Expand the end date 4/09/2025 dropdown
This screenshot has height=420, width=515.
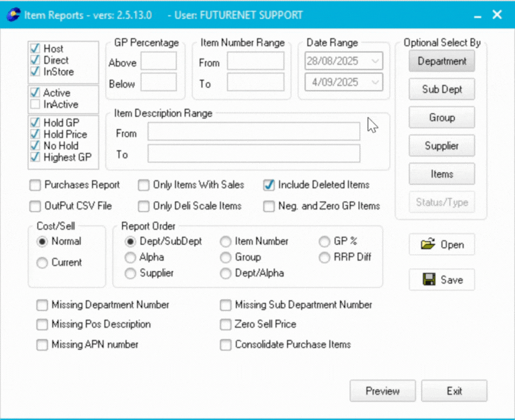(375, 81)
